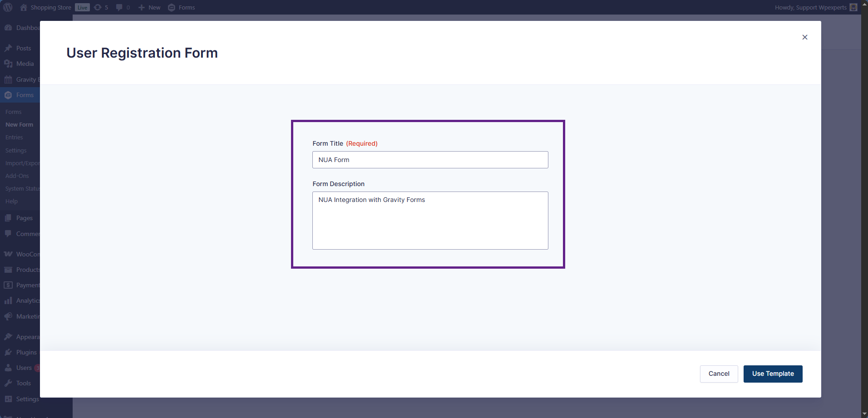Click the Media icon in sidebar
The height and width of the screenshot is (418, 868).
click(x=8, y=64)
